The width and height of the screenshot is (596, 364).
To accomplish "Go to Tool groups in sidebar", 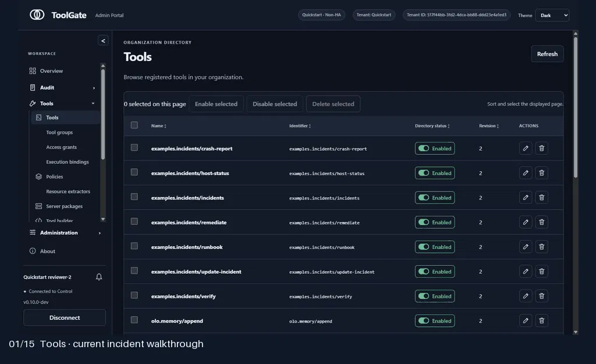I will click(x=59, y=133).
